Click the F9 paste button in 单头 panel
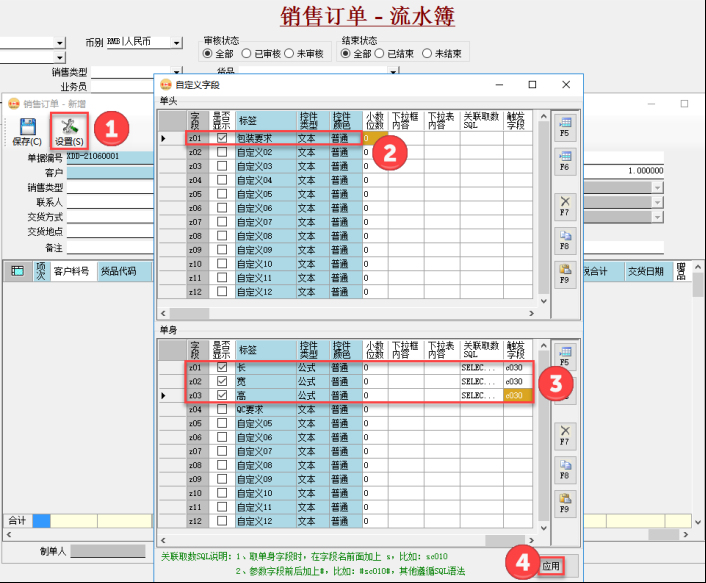The width and height of the screenshot is (706, 583). click(565, 274)
